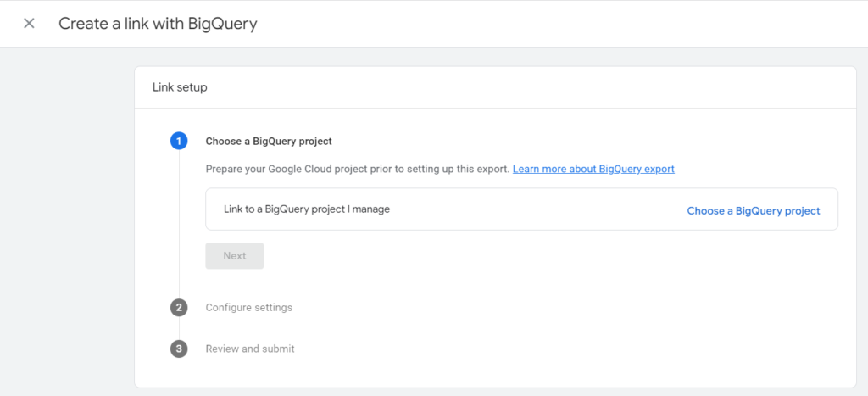This screenshot has height=396, width=868.
Task: Close the Create a link dialog
Action: [x=29, y=24]
